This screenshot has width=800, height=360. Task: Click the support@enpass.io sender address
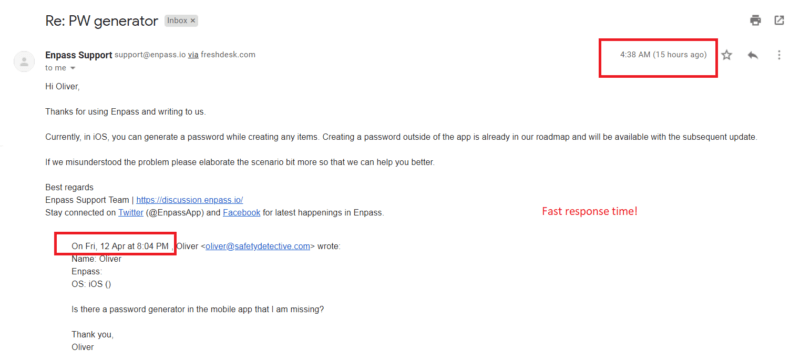[150, 55]
